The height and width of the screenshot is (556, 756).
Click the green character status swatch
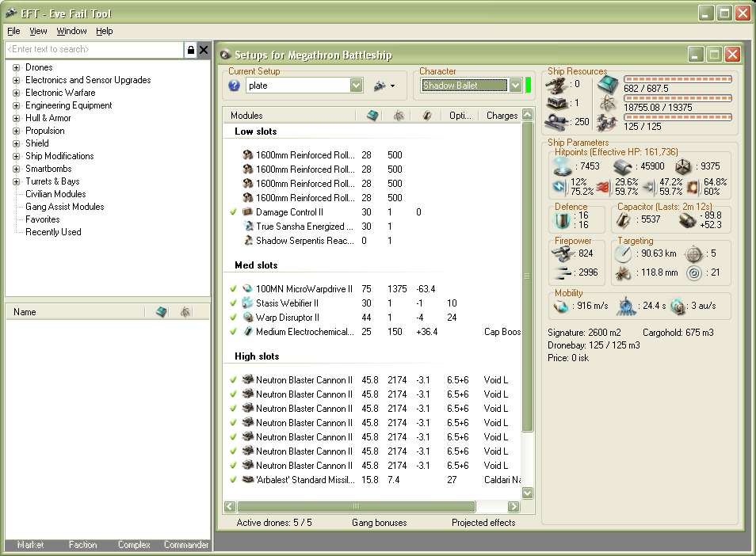tap(529, 86)
